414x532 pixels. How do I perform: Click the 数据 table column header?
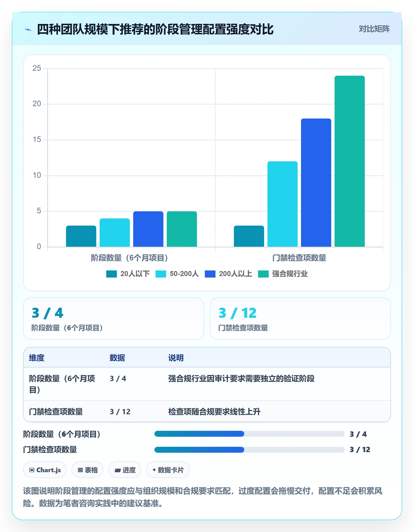[x=117, y=358]
